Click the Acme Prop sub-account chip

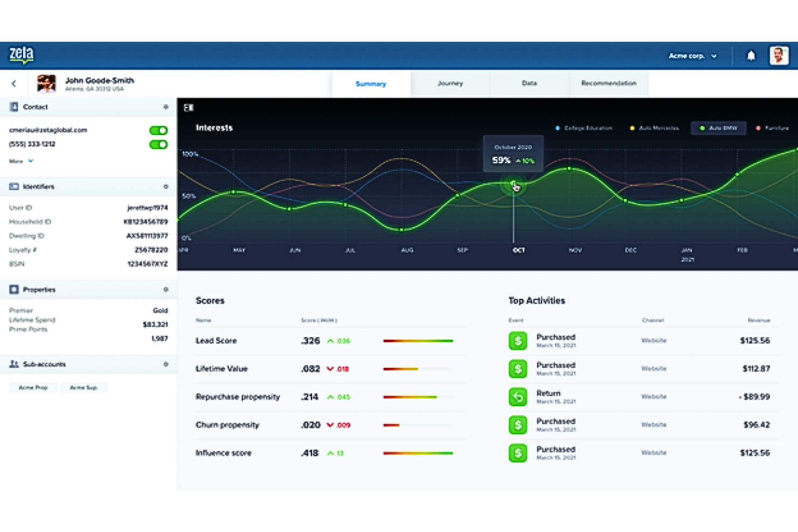(x=33, y=387)
